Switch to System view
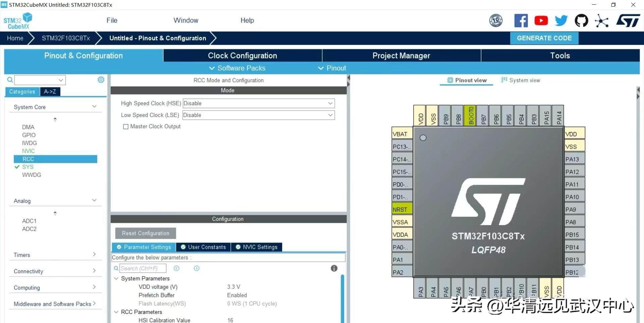This screenshot has height=323, width=644. click(x=521, y=80)
